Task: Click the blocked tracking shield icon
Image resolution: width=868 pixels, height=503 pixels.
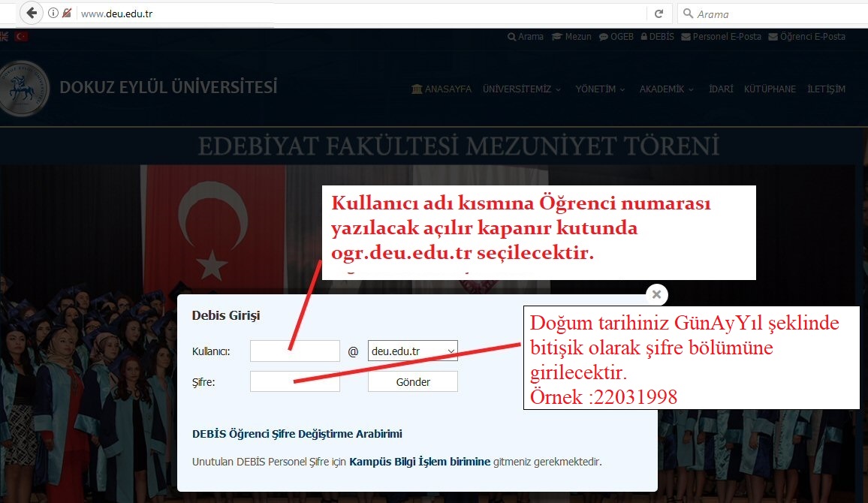Action: coord(66,13)
